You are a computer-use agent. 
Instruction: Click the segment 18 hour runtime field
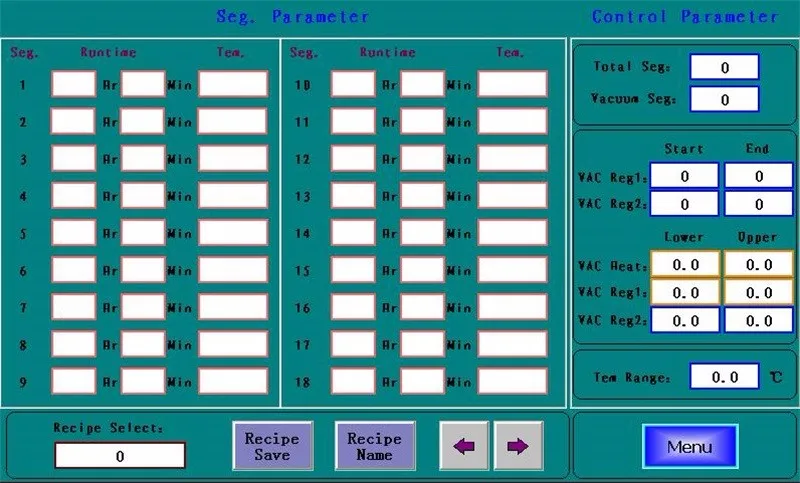pos(353,381)
